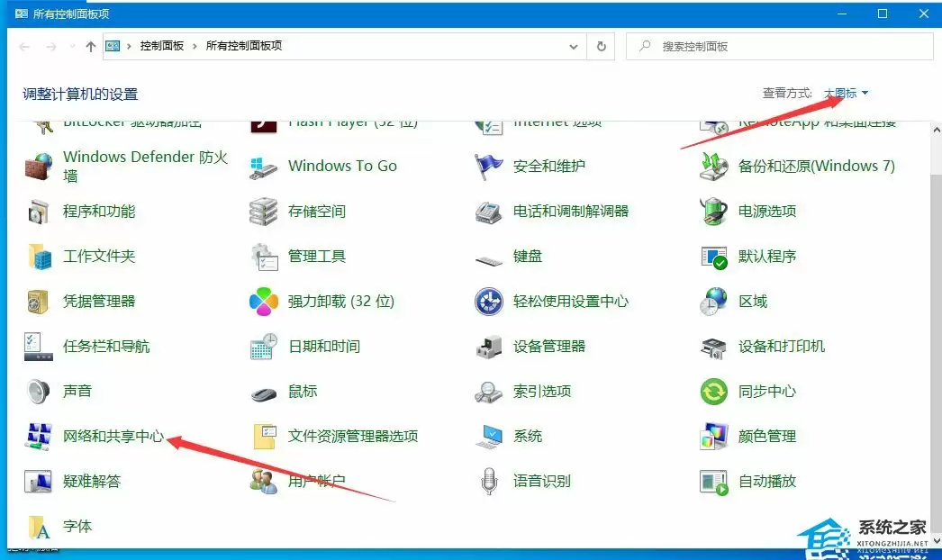Select the 声音 speaker icon
The height and width of the screenshot is (560, 942).
39,392
